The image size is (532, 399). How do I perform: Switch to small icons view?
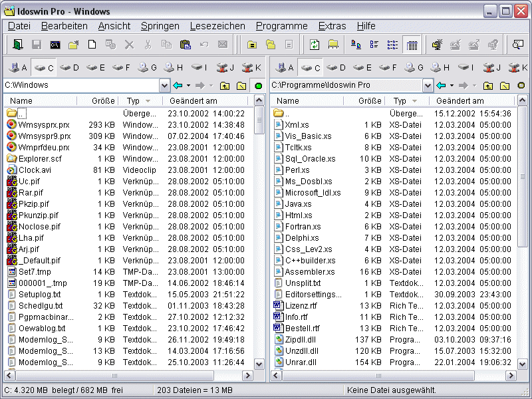tap(374, 45)
